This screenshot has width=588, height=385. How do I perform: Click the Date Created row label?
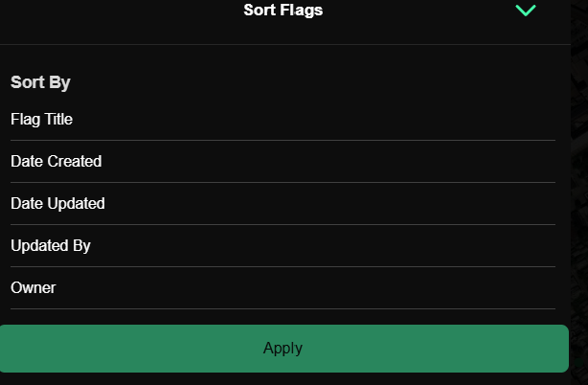[x=57, y=162]
